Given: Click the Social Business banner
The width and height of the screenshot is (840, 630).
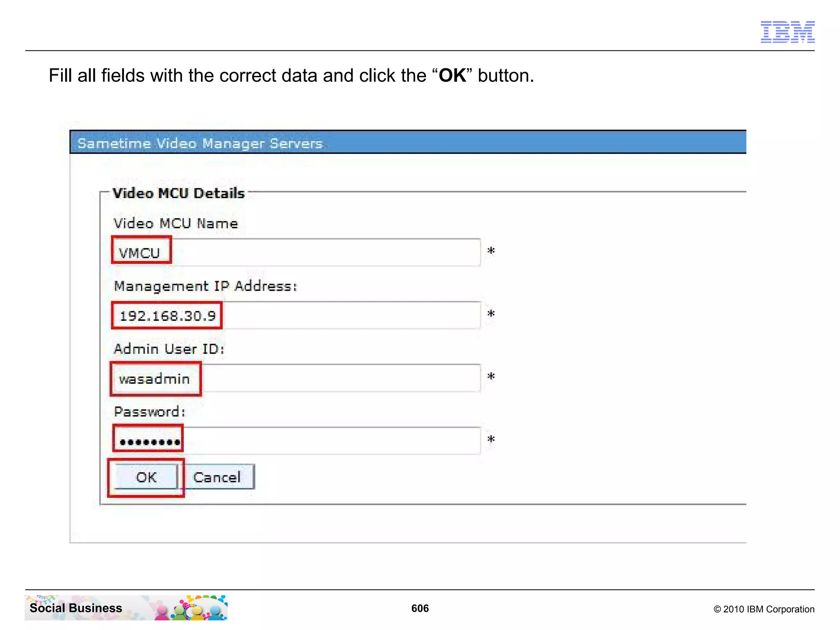Looking at the screenshot, I should [x=126, y=607].
